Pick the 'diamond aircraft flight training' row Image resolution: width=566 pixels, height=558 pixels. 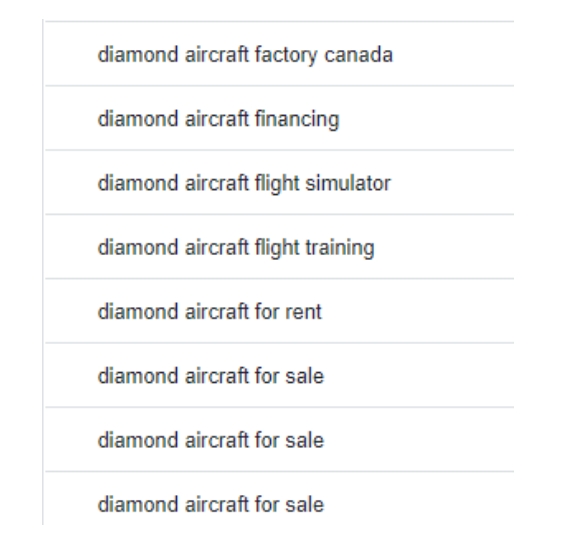279,247
